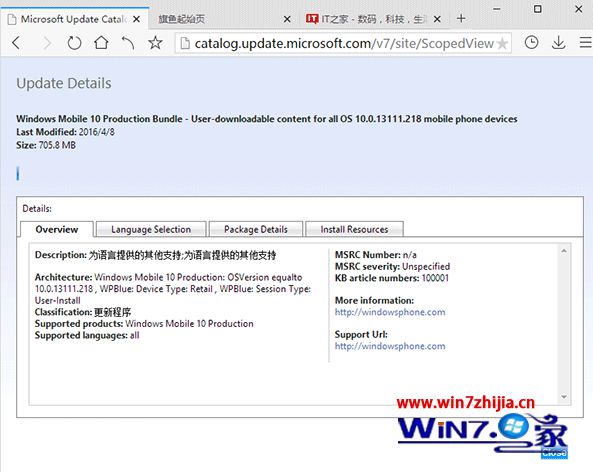The image size is (593, 472).
Task: Click the star inside the address bar
Action: pos(502,44)
